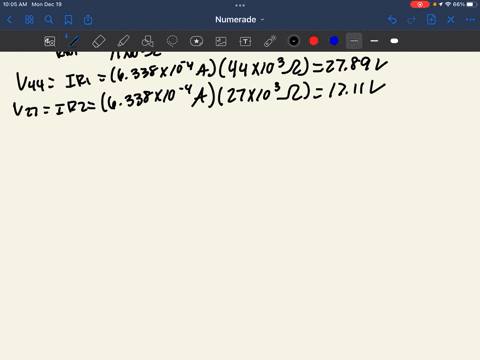This screenshot has width=480, height=360.
Task: Select the medium stroke width
Action: [x=374, y=41]
